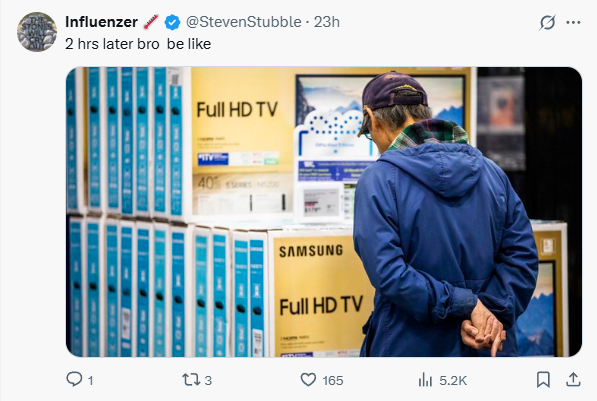
Task: Visit the @StevenStubble handle link
Action: point(244,22)
